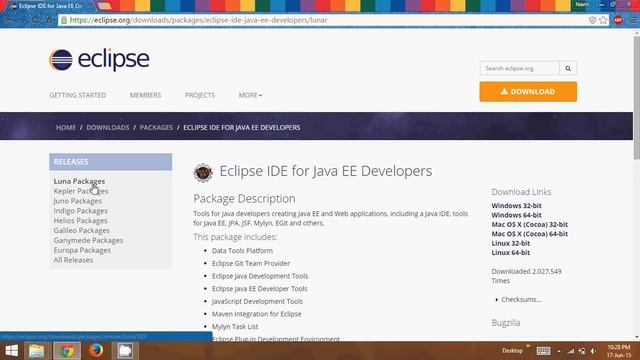
Task: Click the Java EE package icon
Action: click(x=203, y=172)
